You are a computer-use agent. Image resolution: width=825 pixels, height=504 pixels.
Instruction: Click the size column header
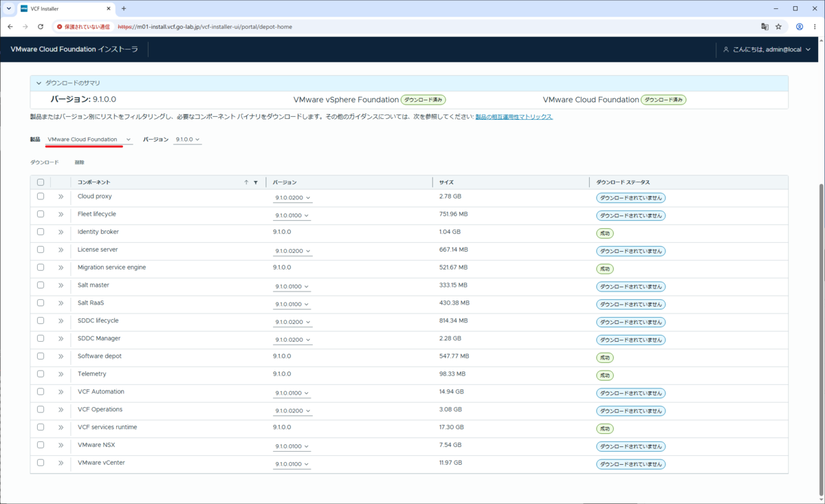(x=446, y=182)
